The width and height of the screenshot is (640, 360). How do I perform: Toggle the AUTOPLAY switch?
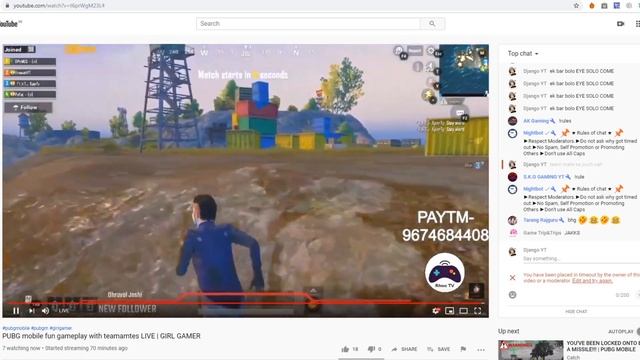(638, 331)
